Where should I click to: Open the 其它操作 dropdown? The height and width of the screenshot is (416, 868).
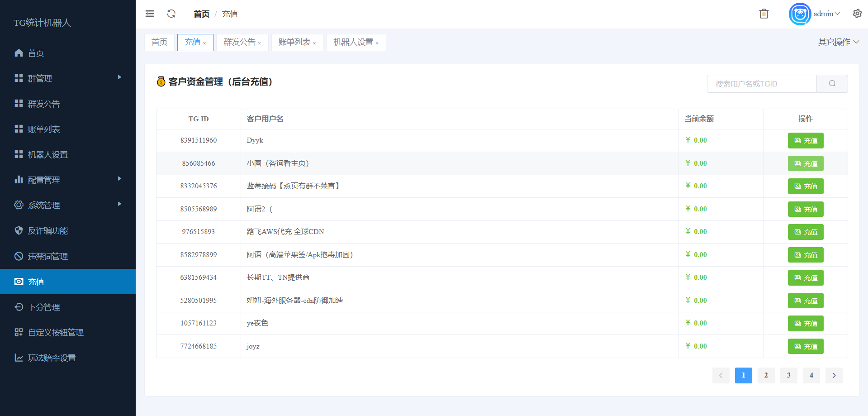[x=838, y=42]
